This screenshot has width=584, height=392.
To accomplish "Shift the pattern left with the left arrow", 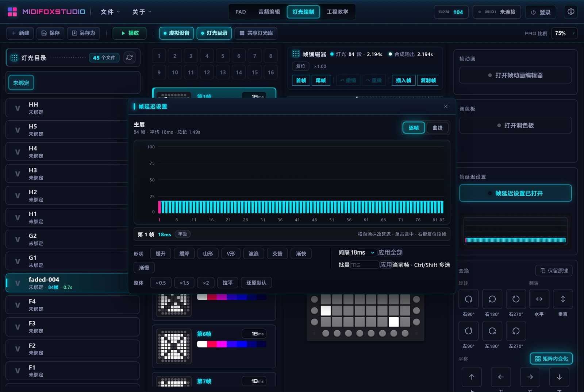I will coord(501,377).
